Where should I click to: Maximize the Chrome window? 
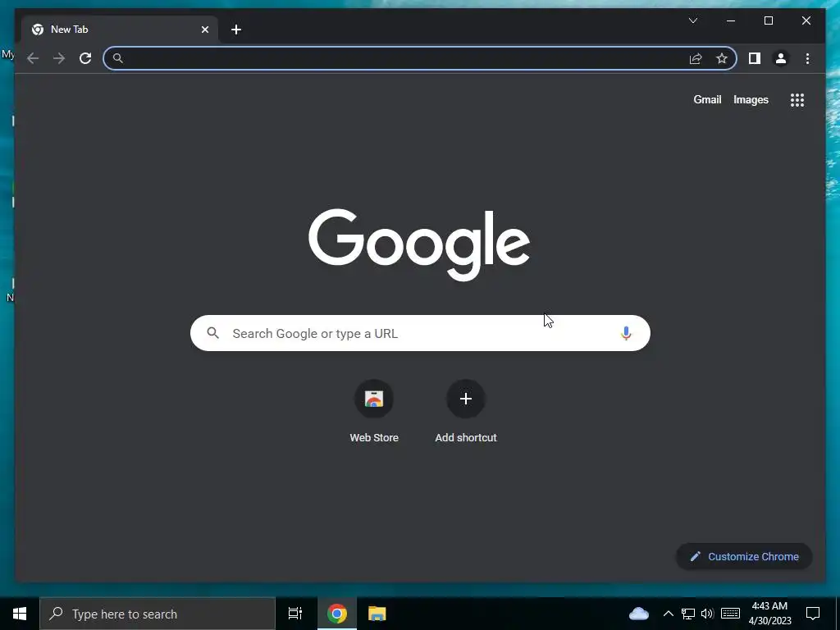coord(768,21)
